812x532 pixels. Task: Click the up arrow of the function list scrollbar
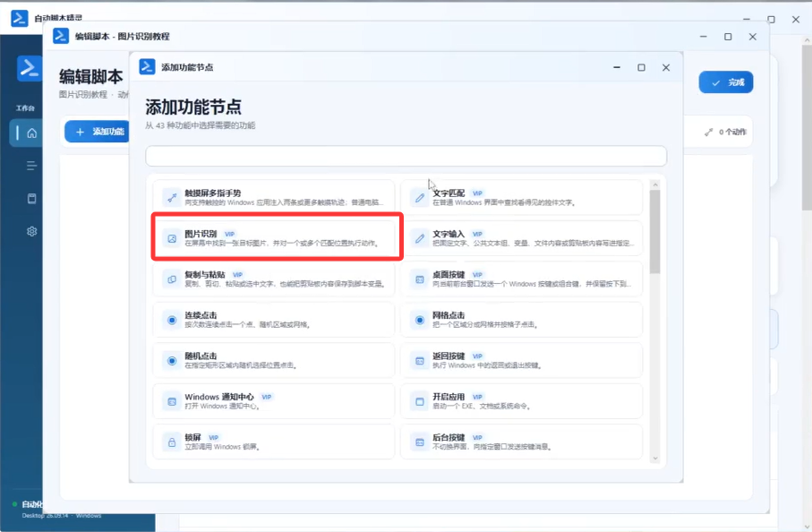point(655,184)
